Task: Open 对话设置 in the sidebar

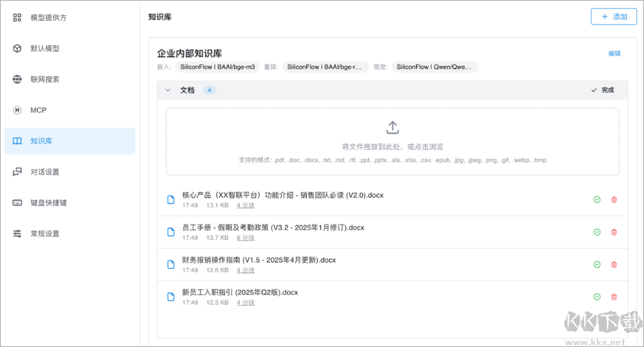Action: coord(70,172)
